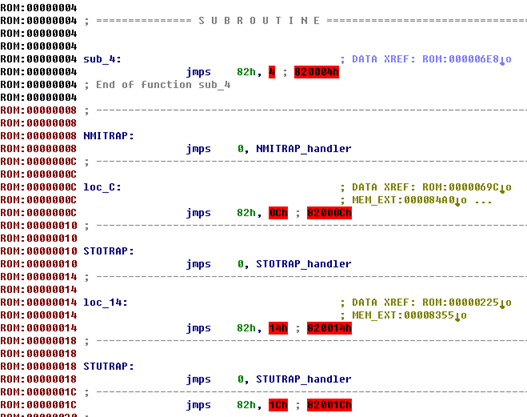Click red-highlighted operand 14h
The width and height of the screenshot is (527, 417).
coord(278,328)
